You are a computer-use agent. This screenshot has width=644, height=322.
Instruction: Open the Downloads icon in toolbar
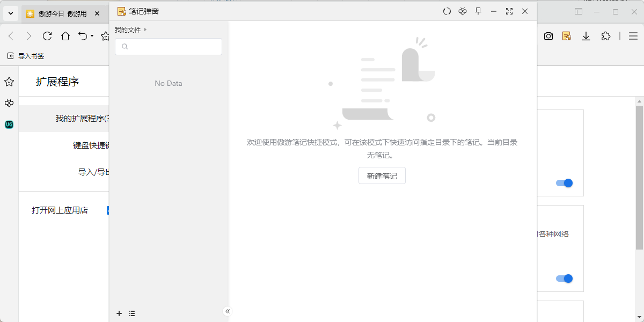tap(586, 36)
